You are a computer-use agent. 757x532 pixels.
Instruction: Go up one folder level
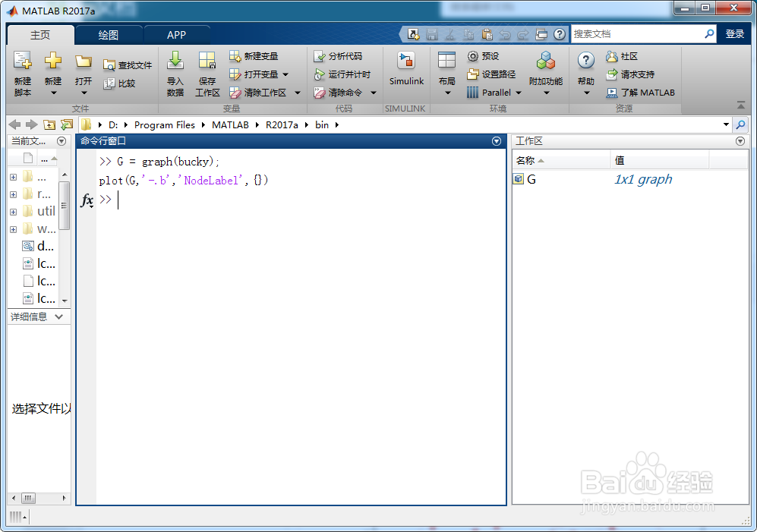(49, 125)
